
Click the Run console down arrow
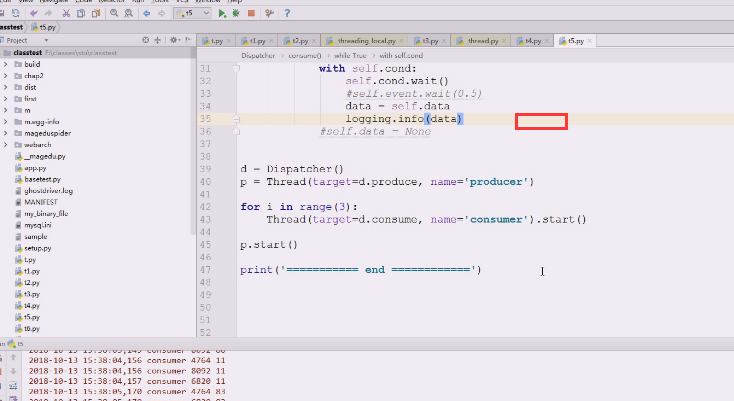point(13,372)
